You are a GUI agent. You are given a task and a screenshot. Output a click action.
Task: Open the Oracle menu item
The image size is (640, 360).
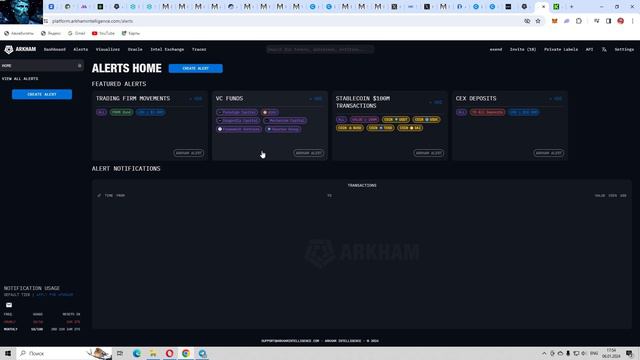click(135, 49)
